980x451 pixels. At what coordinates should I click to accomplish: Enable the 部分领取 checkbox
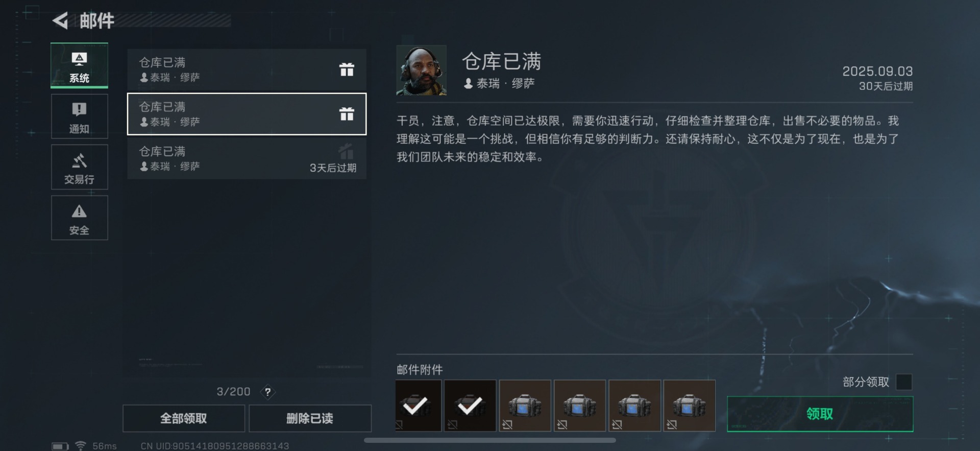(904, 382)
